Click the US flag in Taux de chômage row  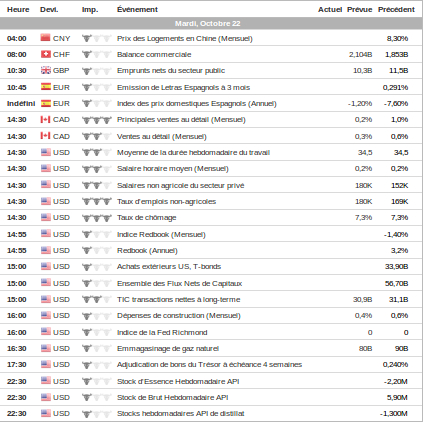click(46, 217)
